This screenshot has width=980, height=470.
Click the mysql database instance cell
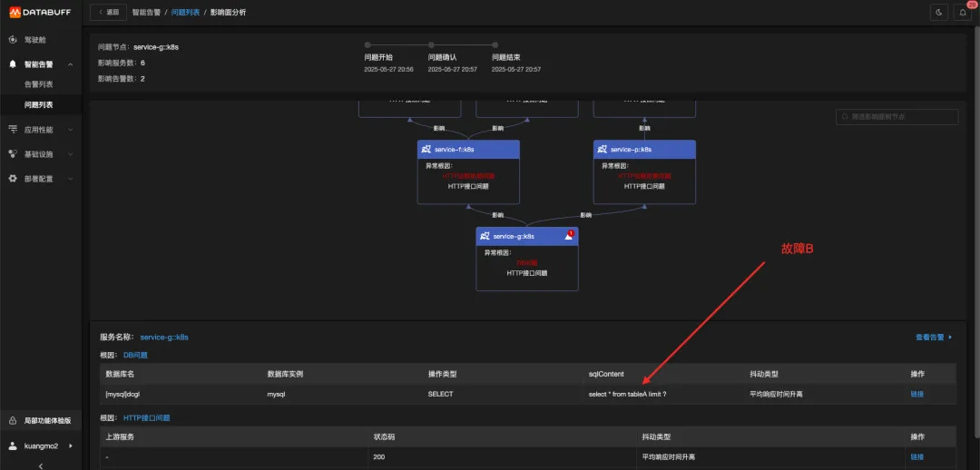tap(276, 395)
